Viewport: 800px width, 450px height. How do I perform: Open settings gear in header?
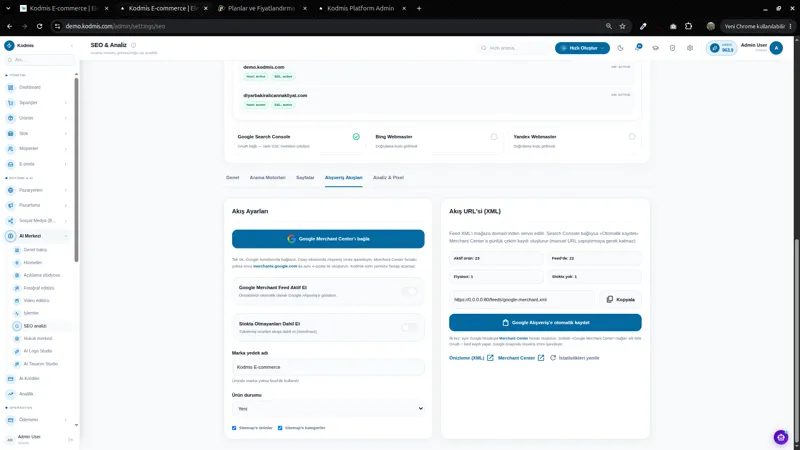point(690,48)
